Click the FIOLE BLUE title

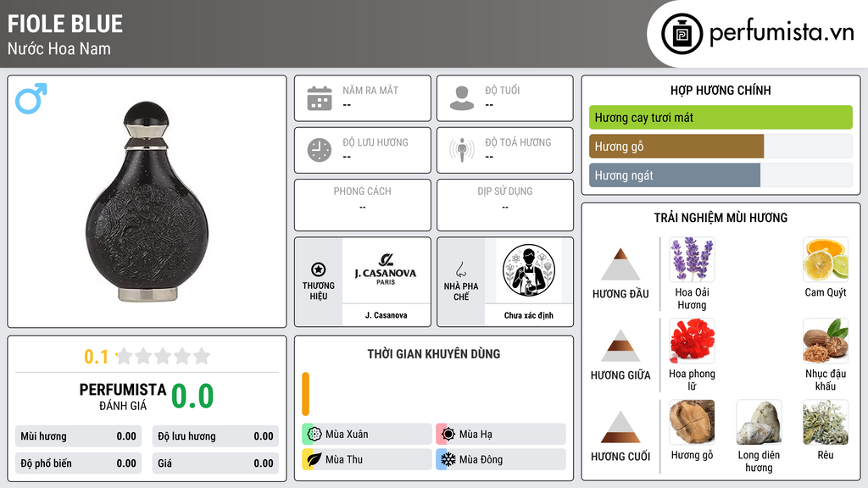pos(65,24)
